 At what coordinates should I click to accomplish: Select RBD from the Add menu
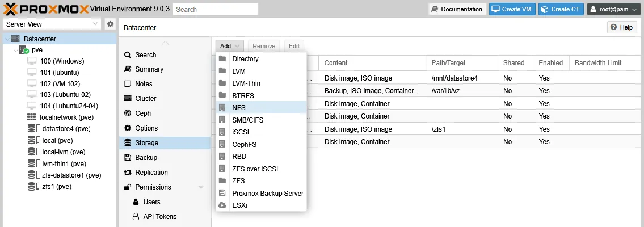[261, 157]
